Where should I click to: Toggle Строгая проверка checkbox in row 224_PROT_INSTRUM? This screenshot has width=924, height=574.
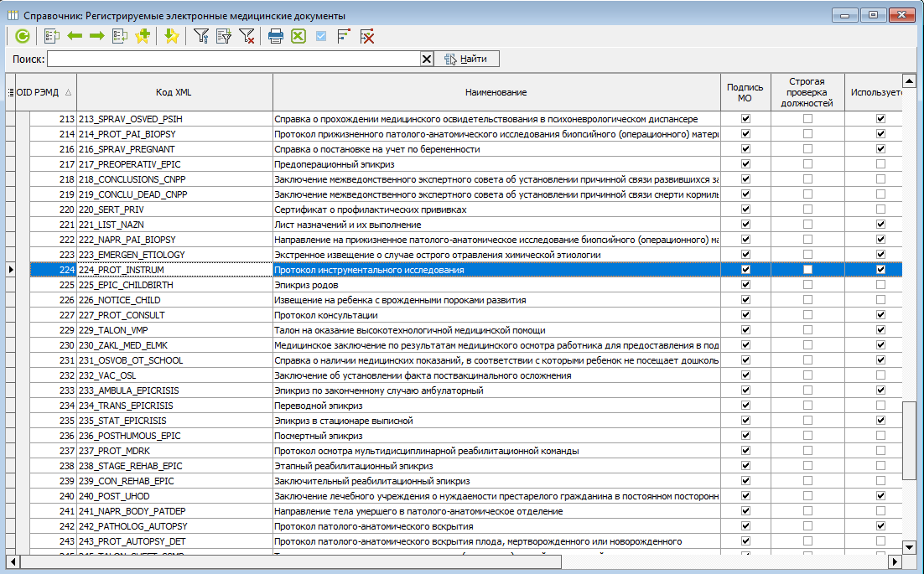(807, 270)
